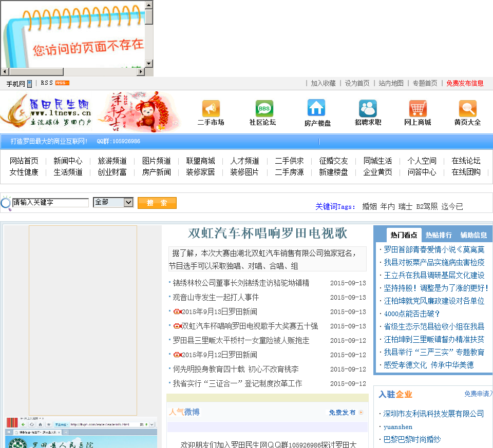Open the 网上商城 shopping cart icon
Viewport: 493px width, 448px height.
coord(418,108)
